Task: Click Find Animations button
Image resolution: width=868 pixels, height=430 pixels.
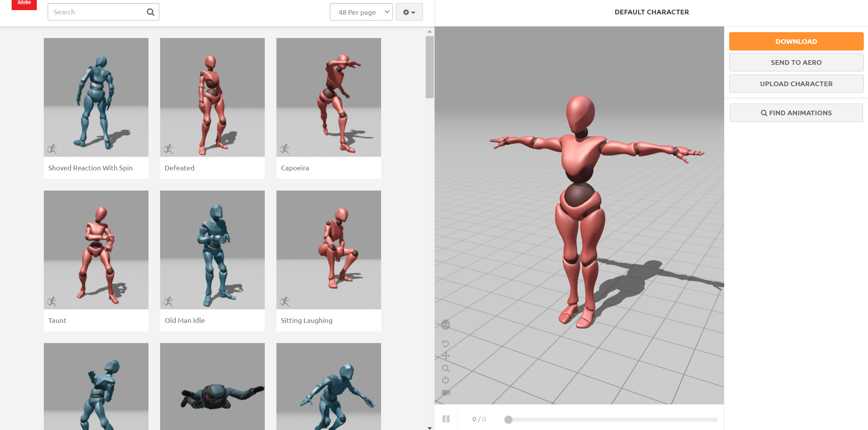Action: click(796, 113)
